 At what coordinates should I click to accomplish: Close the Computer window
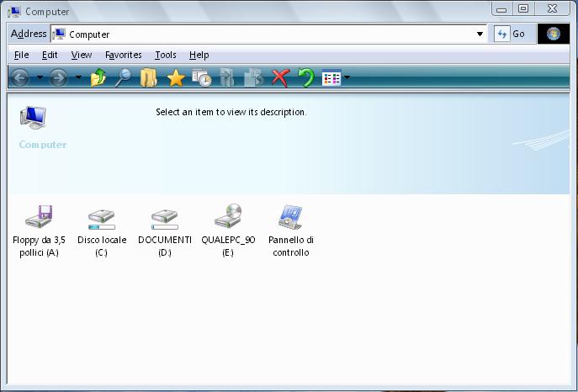pyautogui.click(x=552, y=8)
